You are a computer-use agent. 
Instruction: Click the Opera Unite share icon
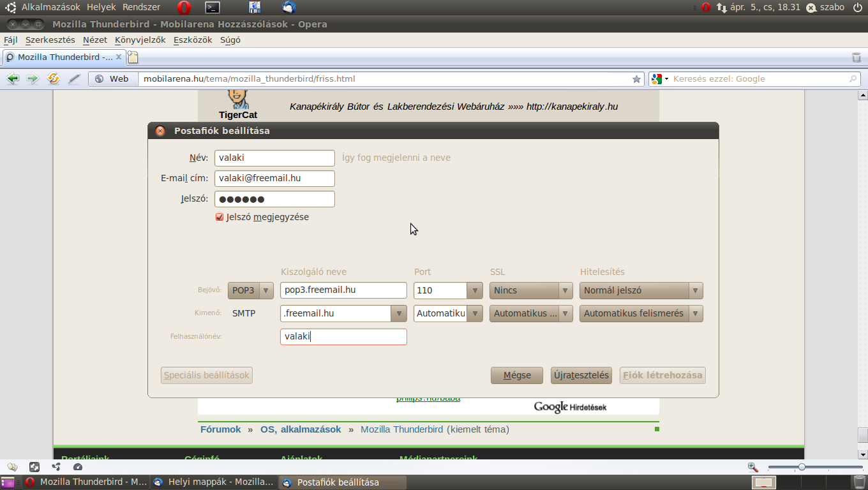pos(56,467)
